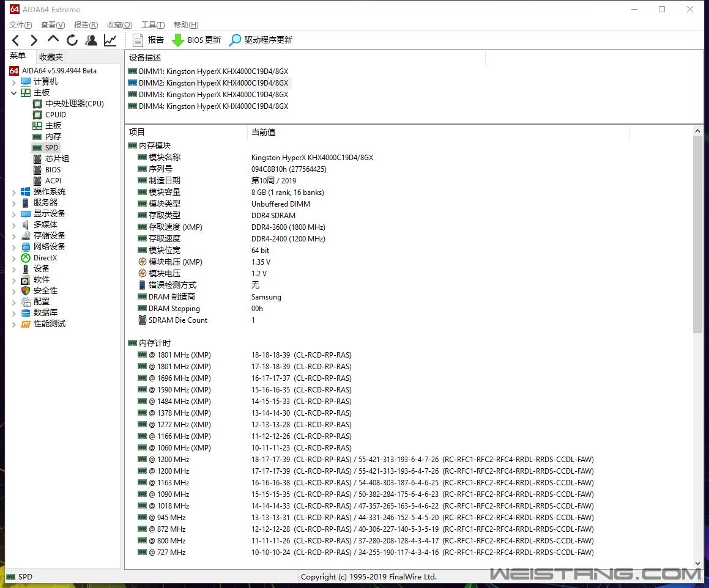Image resolution: width=709 pixels, height=588 pixels.
Task: Open the 文件(F) menu
Action: (x=20, y=25)
